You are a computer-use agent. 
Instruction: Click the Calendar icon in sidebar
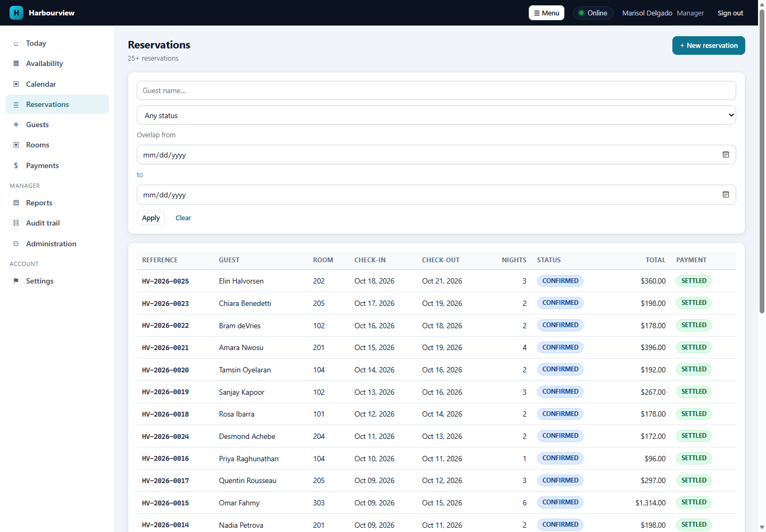click(16, 84)
